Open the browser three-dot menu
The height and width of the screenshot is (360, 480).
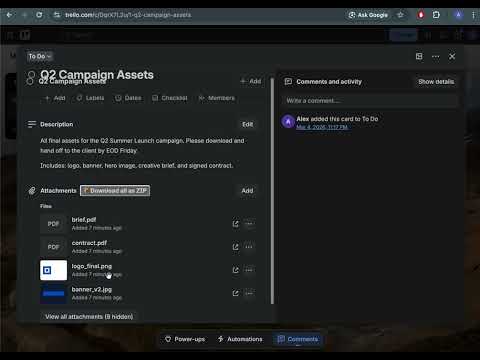click(x=473, y=15)
